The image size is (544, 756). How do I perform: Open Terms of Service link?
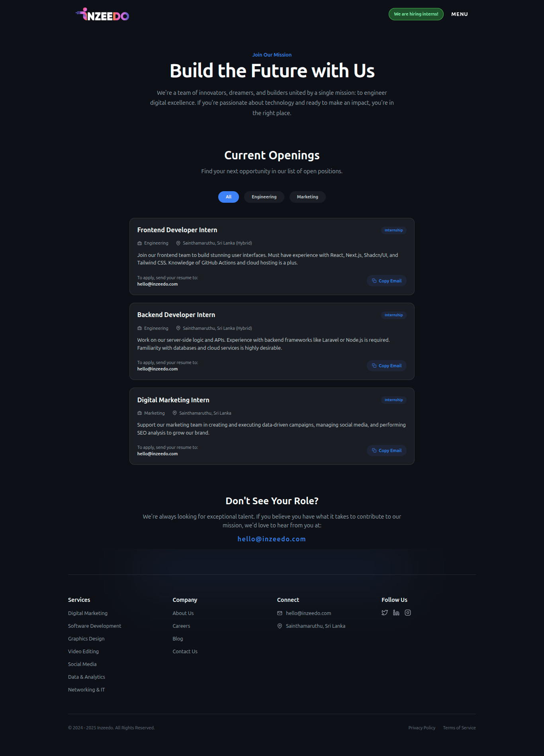459,728
